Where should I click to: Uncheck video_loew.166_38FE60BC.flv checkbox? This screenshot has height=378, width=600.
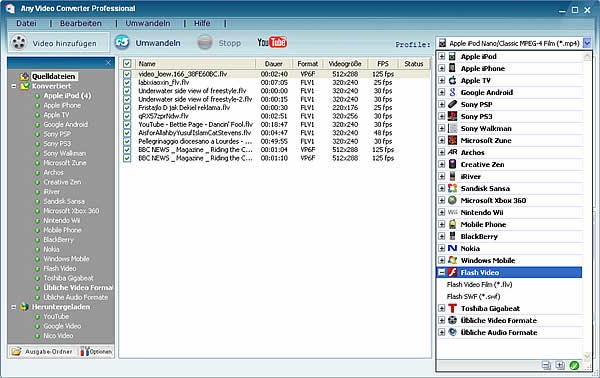pyautogui.click(x=127, y=74)
